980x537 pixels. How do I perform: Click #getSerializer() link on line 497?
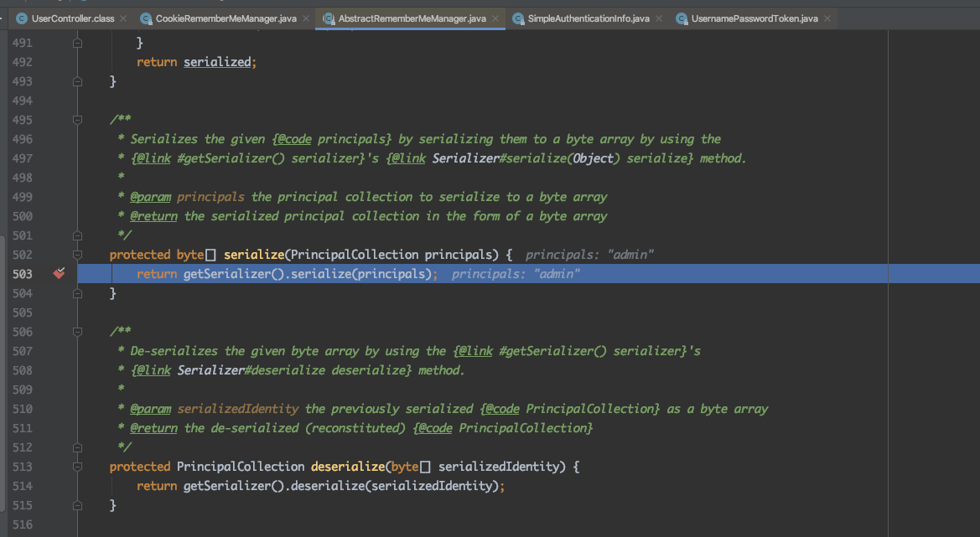coord(231,158)
